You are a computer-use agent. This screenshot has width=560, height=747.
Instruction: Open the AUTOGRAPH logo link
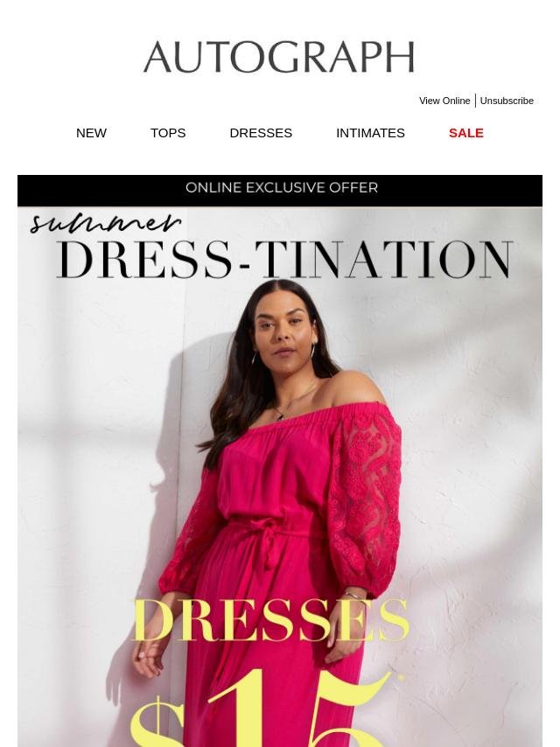pos(279,57)
